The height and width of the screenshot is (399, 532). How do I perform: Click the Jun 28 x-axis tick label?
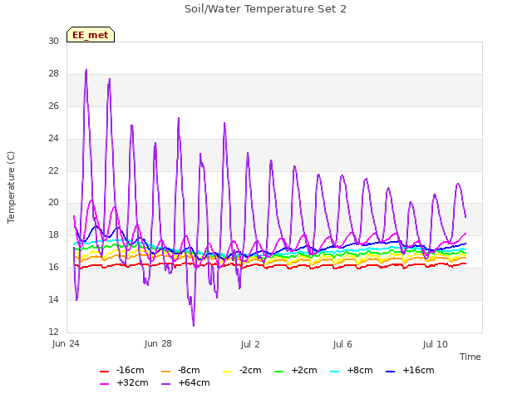(x=158, y=344)
